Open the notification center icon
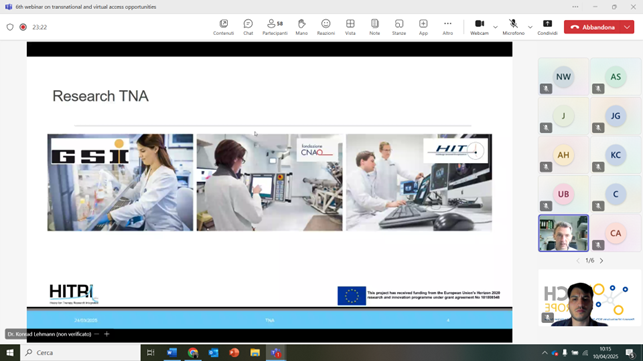This screenshot has height=361, width=643. (x=630, y=353)
